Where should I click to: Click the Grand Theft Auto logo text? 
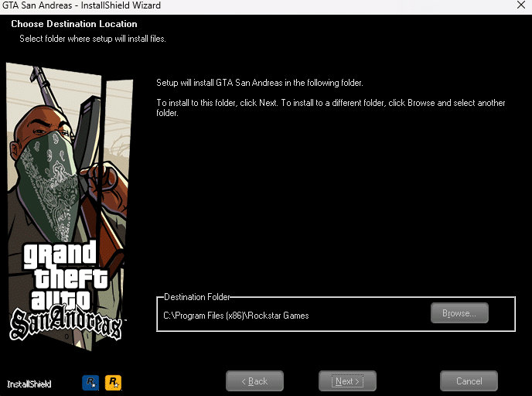(60, 276)
